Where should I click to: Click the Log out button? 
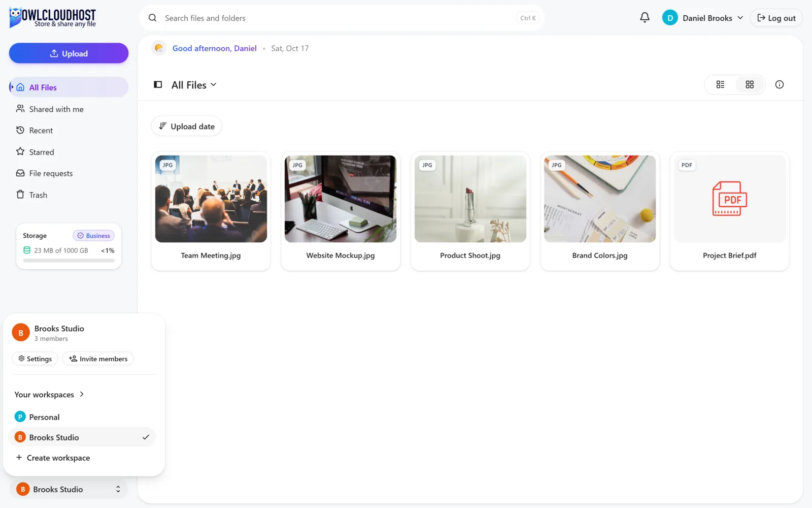coord(776,18)
